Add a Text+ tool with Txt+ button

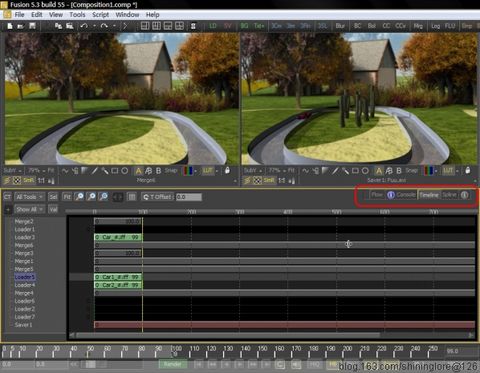click(x=259, y=26)
